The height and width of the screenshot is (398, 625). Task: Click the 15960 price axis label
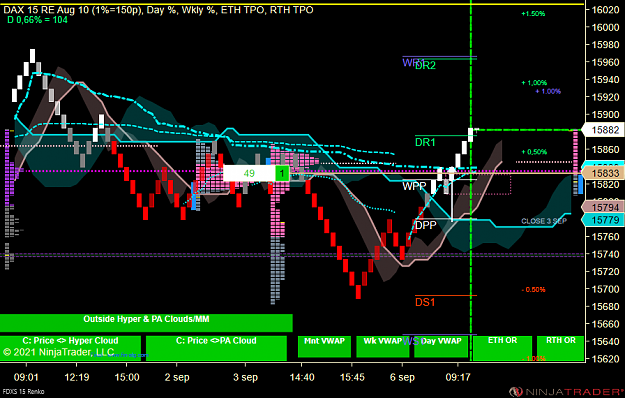(x=605, y=62)
